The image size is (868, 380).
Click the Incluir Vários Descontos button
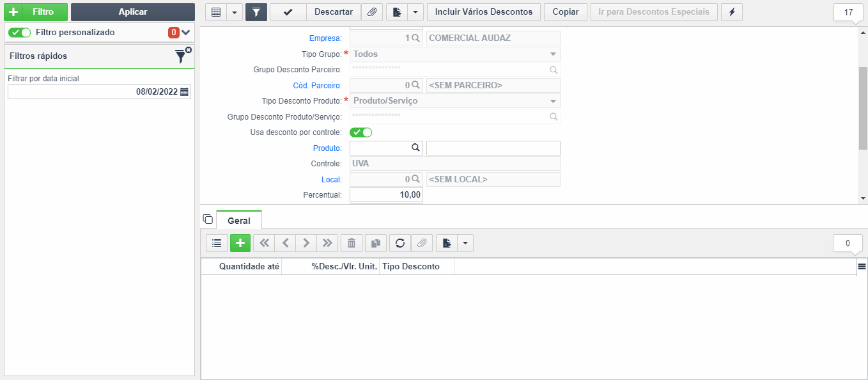point(484,12)
